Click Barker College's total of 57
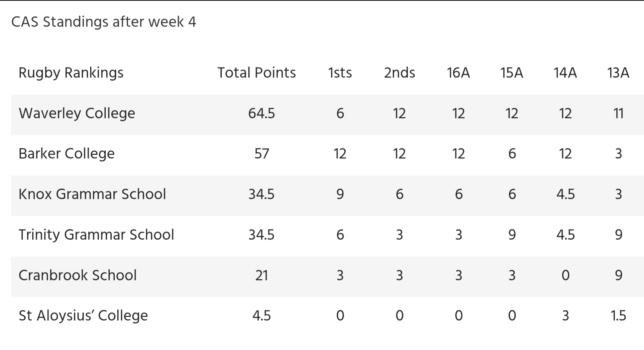Viewport: 644px width, 350px height. tap(262, 154)
